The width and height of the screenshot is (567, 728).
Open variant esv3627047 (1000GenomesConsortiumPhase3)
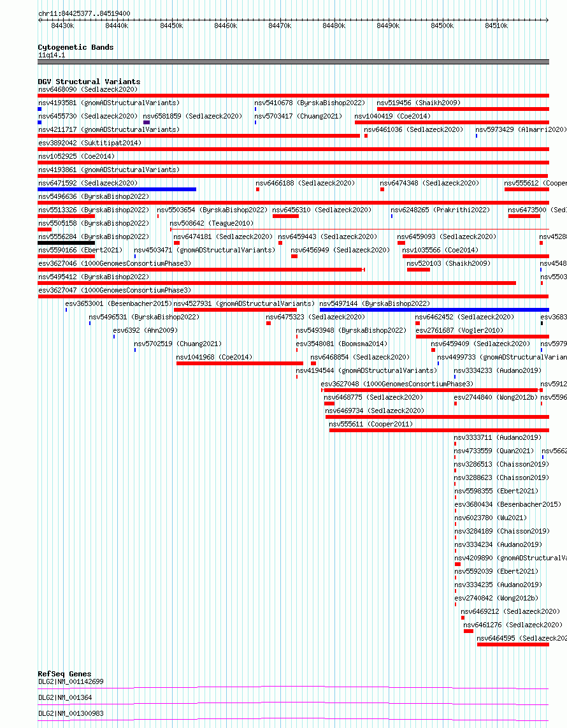[x=115, y=291]
